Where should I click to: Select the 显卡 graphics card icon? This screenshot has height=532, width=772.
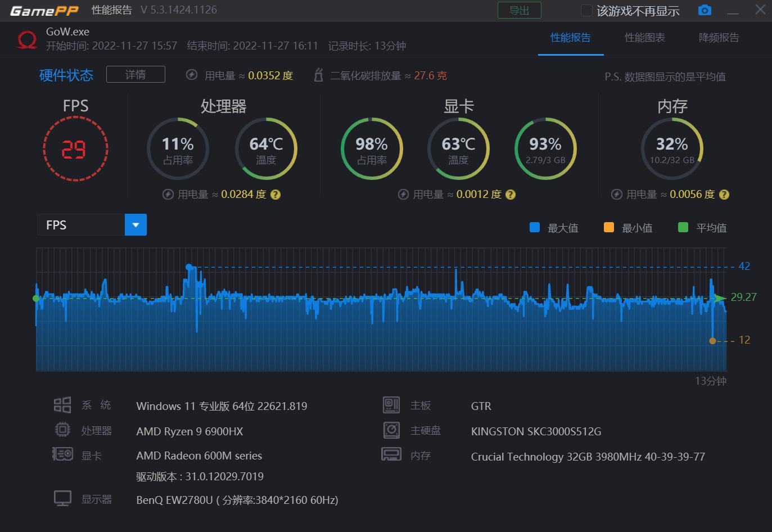62,454
